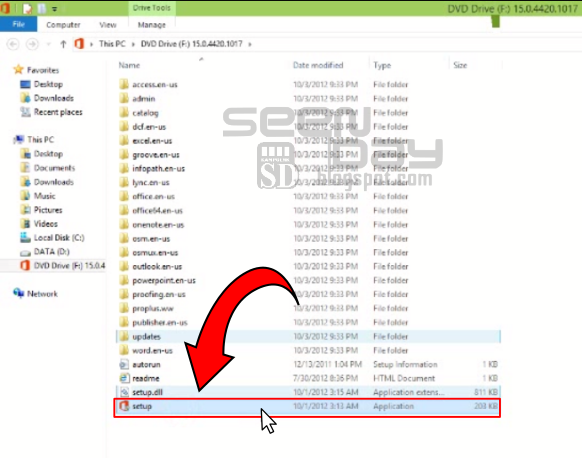Switch to the View ribbon tab
582x458 pixels.
coord(108,25)
